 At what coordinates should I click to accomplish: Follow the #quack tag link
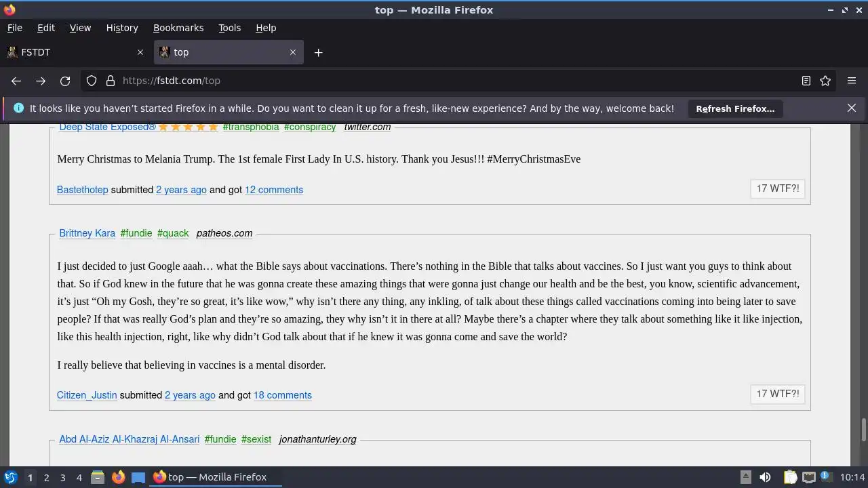[x=173, y=233]
